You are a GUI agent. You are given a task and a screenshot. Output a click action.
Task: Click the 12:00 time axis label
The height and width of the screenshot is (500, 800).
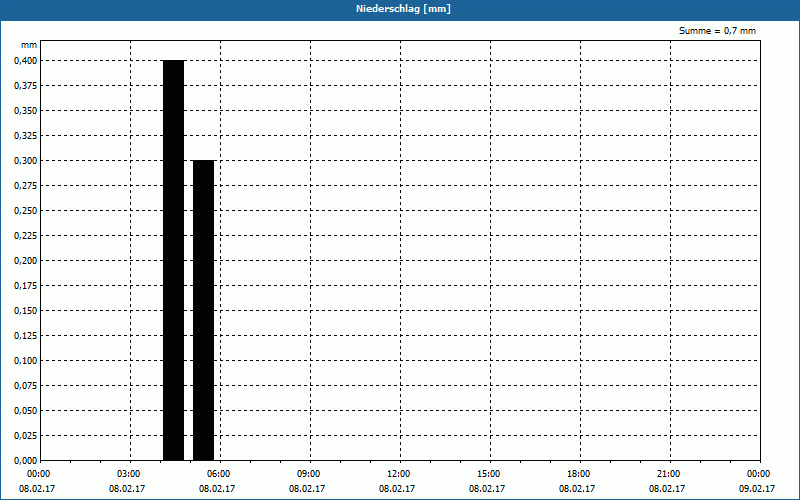tap(398, 474)
